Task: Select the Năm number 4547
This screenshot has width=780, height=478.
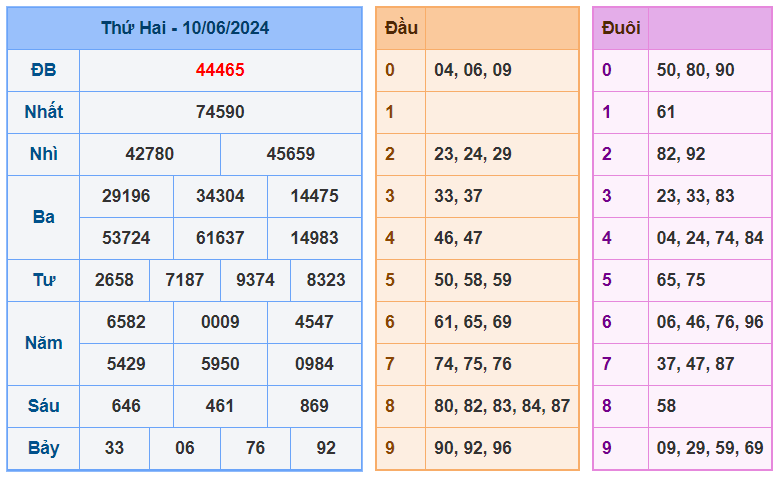Action: click(314, 322)
